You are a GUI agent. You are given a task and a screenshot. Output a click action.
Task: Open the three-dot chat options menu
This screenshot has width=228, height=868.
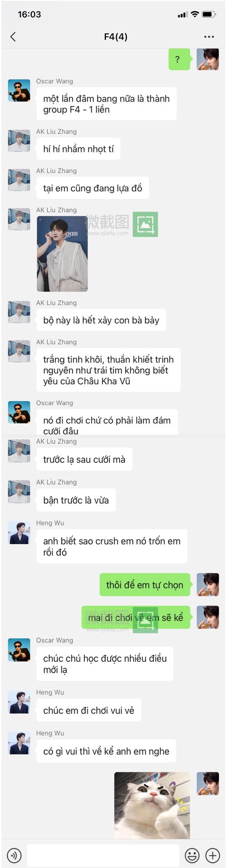click(209, 37)
